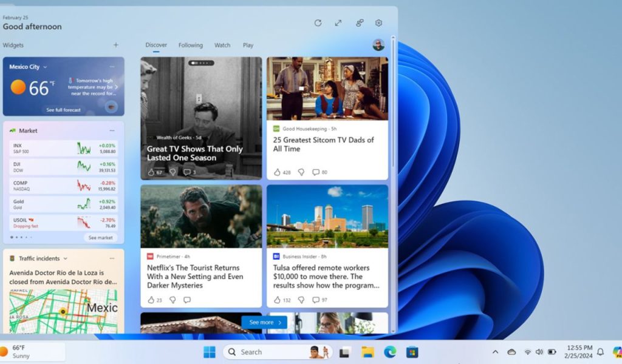Image resolution: width=622 pixels, height=364 pixels.
Task: Expand the Traffic incidents widget
Action: tap(67, 258)
